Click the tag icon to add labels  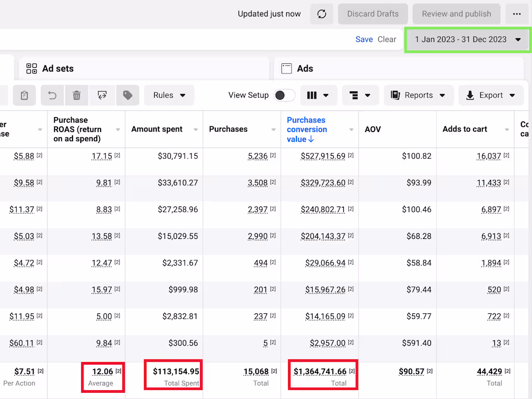pyautogui.click(x=128, y=95)
